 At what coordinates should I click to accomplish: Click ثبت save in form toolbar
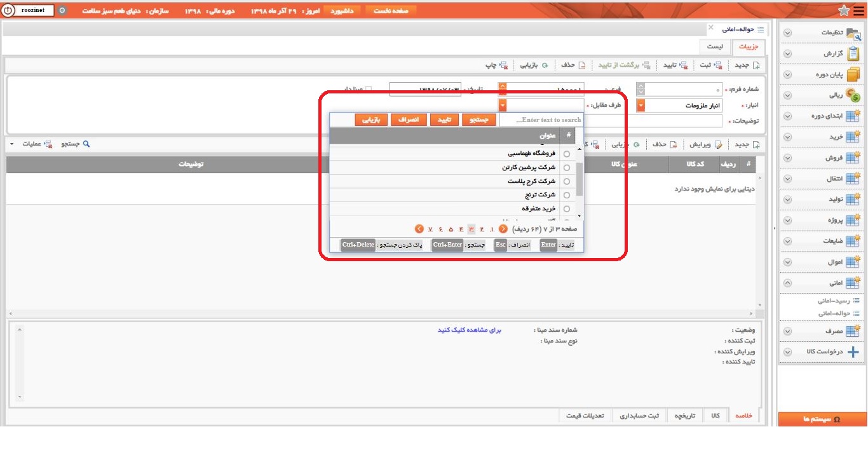[711, 65]
